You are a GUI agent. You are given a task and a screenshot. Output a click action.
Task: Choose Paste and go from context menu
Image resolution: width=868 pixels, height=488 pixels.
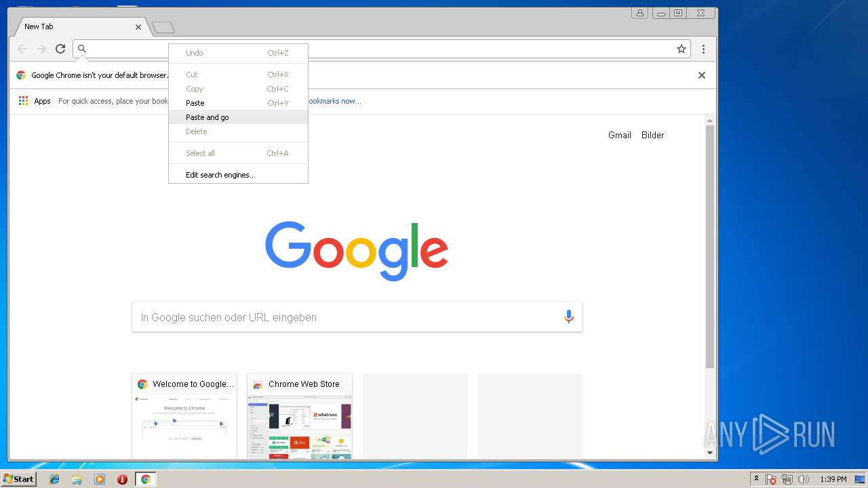[238, 117]
